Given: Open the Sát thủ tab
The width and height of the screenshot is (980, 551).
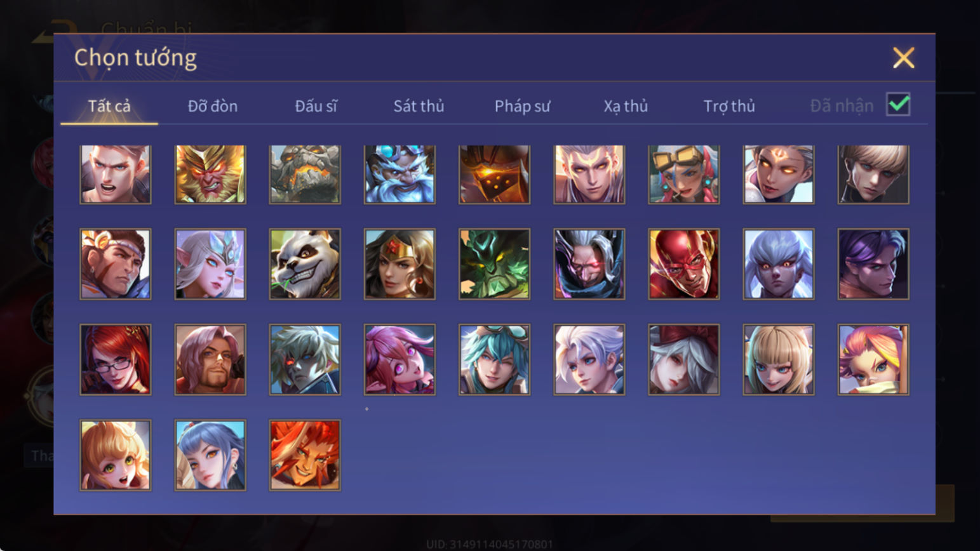Looking at the screenshot, I should click(x=419, y=106).
